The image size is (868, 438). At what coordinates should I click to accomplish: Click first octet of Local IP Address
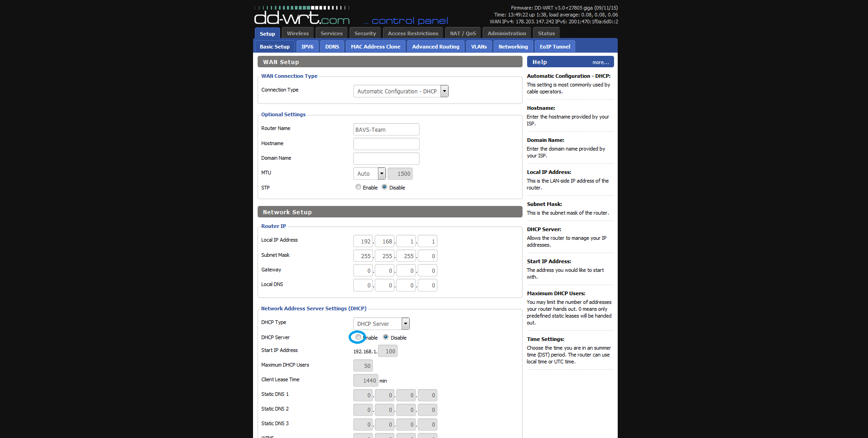363,241
